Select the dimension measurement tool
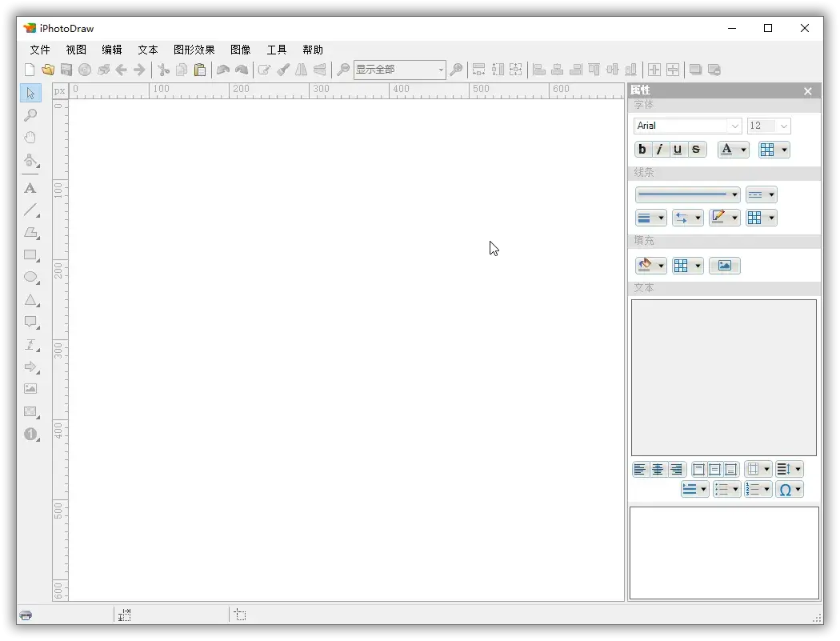This screenshot has width=840, height=641. (30, 345)
